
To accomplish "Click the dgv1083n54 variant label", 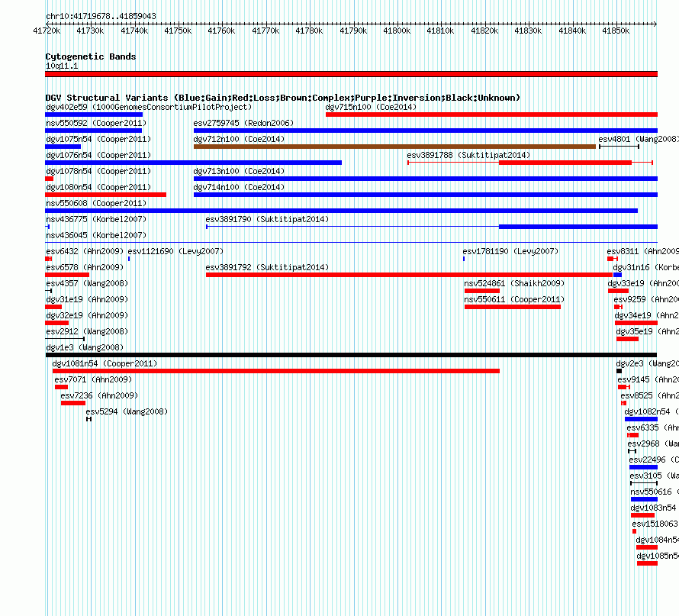I will tap(654, 508).
